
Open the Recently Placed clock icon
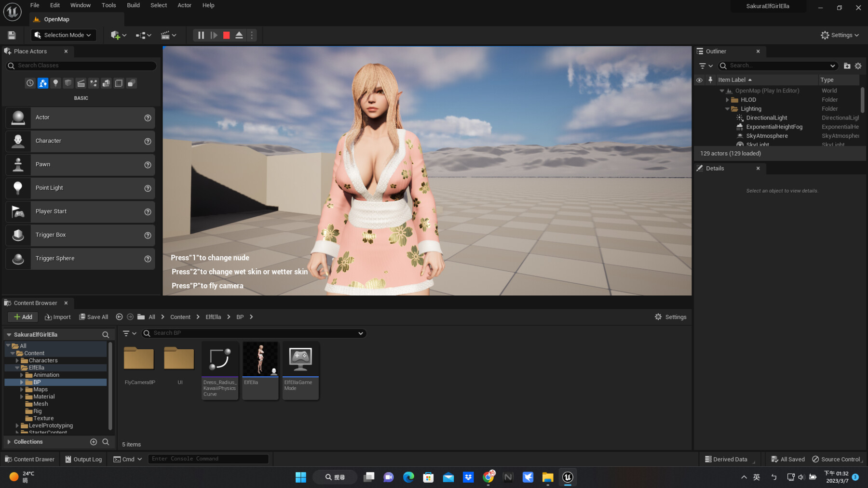coord(29,83)
